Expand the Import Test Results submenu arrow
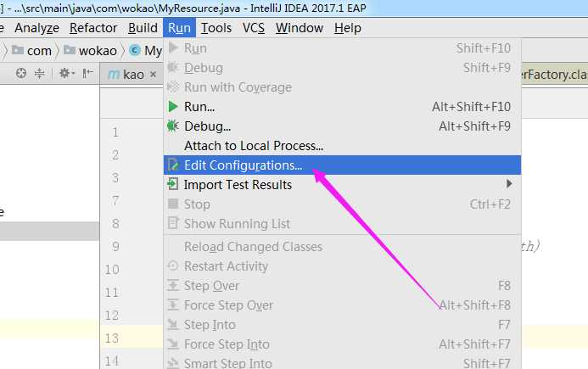This screenshot has height=369, width=588. pos(509,184)
